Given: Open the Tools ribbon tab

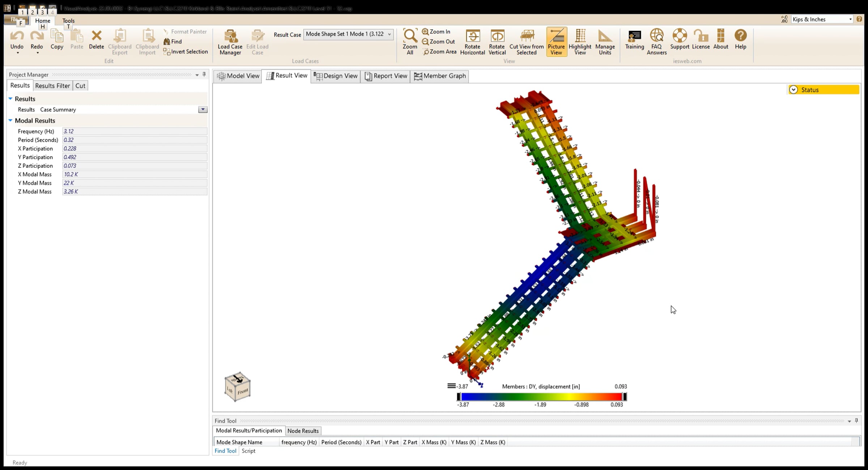Looking at the screenshot, I should (68, 21).
